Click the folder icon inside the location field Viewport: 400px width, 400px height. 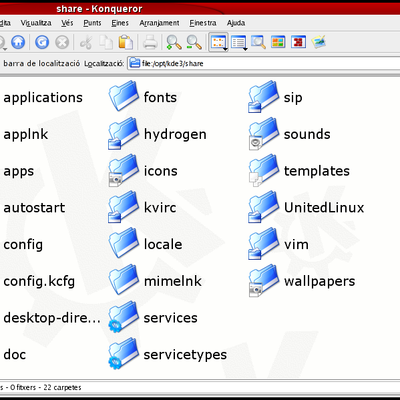[x=135, y=63]
